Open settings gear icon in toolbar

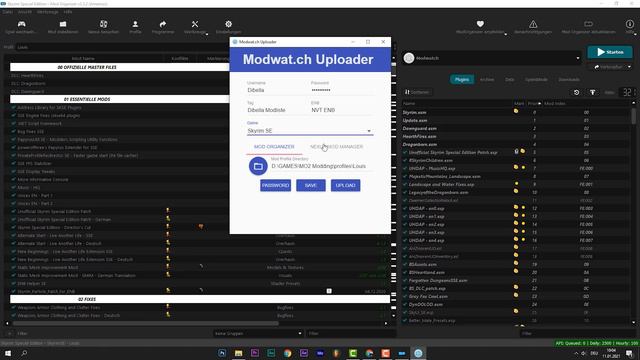tap(228, 24)
